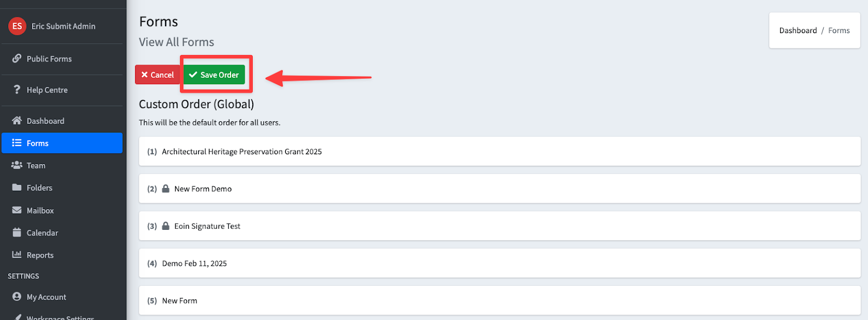Click the Folders folder icon
Viewport: 868px width, 320px height.
17,187
